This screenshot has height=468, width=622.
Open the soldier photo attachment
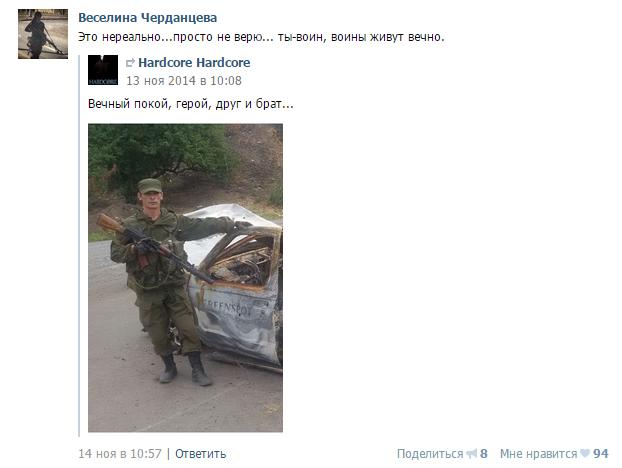pyautogui.click(x=185, y=278)
